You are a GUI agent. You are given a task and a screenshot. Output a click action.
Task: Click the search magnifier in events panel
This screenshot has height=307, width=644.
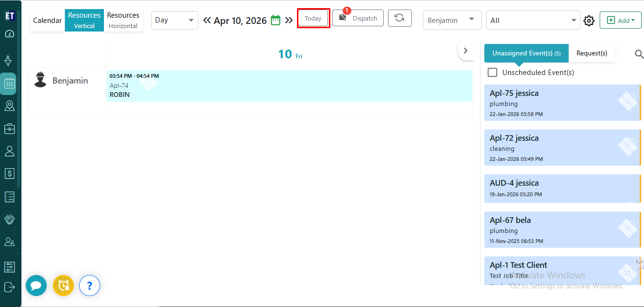click(639, 54)
